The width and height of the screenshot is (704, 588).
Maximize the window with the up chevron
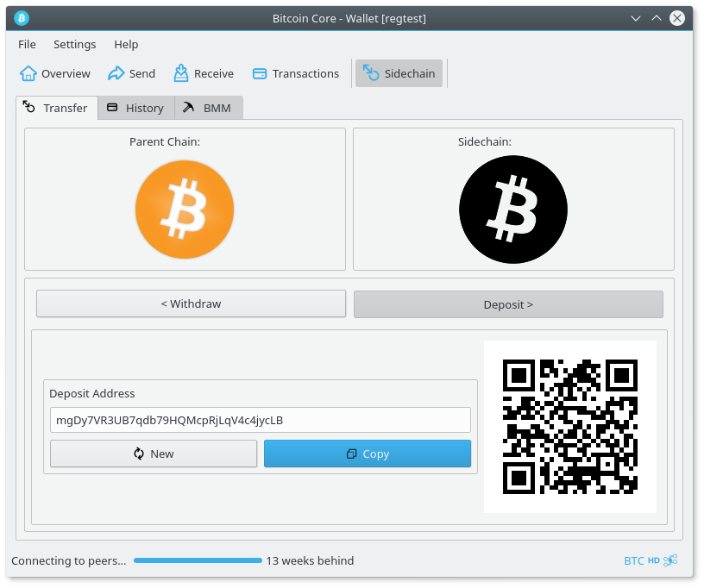coord(657,18)
